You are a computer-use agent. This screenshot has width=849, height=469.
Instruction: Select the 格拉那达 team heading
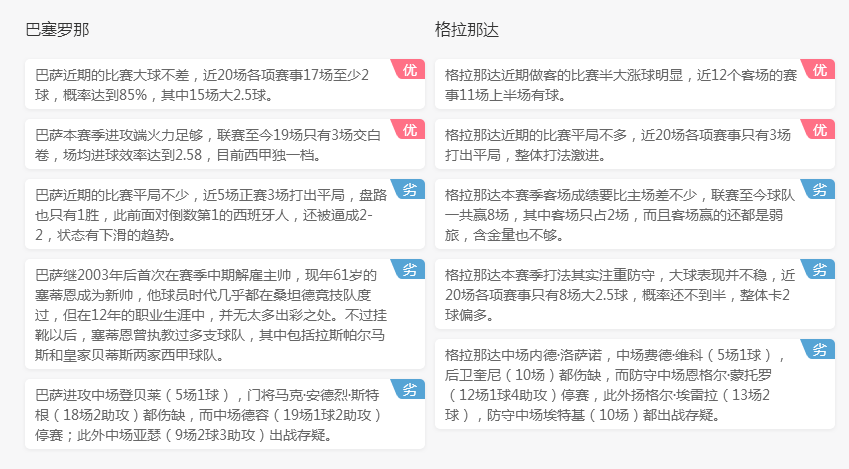[x=467, y=29]
